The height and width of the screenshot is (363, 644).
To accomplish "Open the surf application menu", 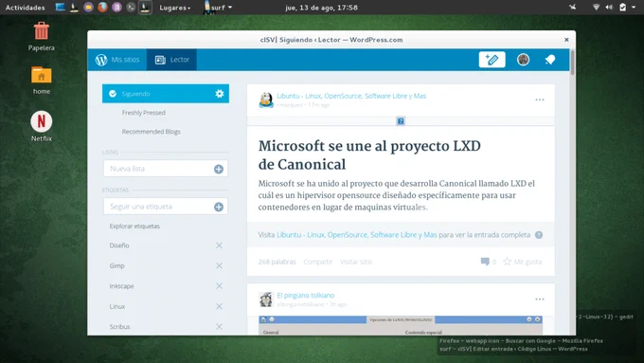I will pyautogui.click(x=218, y=8).
